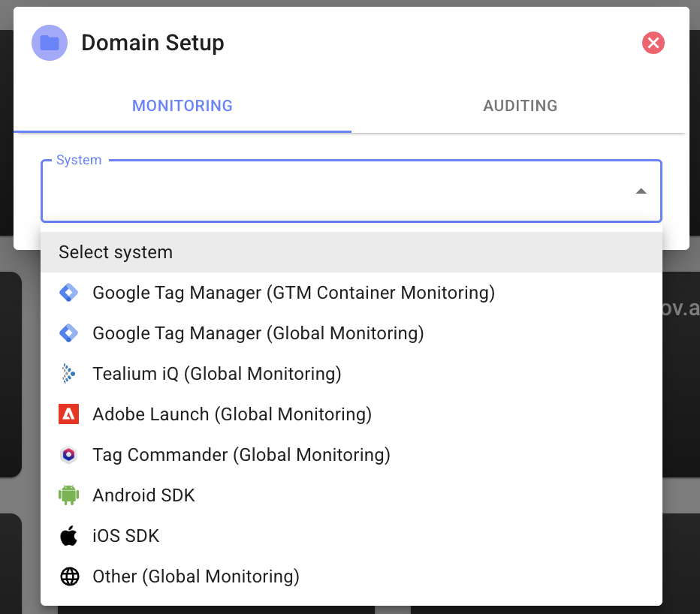Select the 'Select system' placeholder option
Viewport: 700px width, 614px height.
tap(116, 252)
